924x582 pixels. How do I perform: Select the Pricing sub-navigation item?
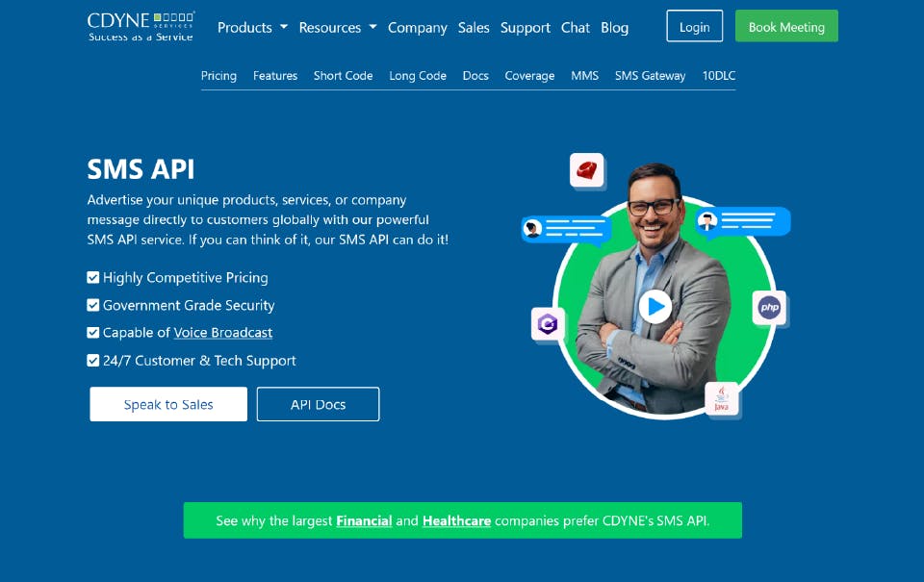[x=218, y=75]
